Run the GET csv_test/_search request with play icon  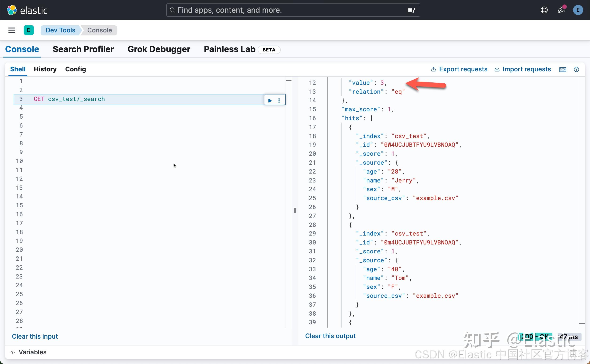click(269, 100)
